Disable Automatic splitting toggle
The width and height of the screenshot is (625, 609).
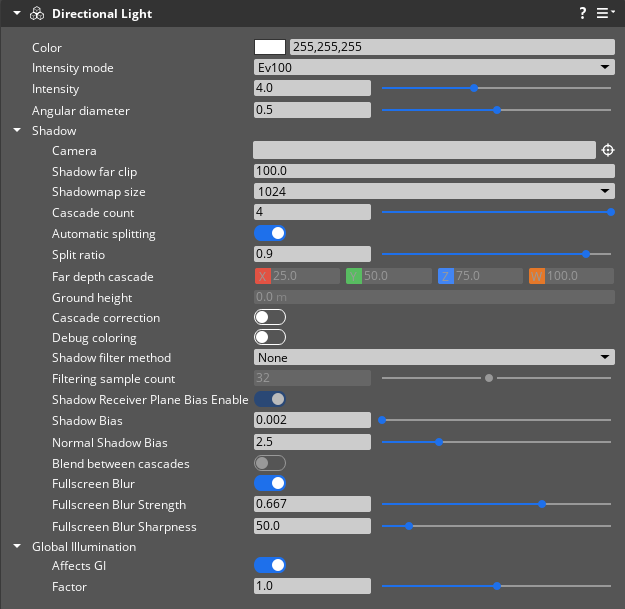270,233
